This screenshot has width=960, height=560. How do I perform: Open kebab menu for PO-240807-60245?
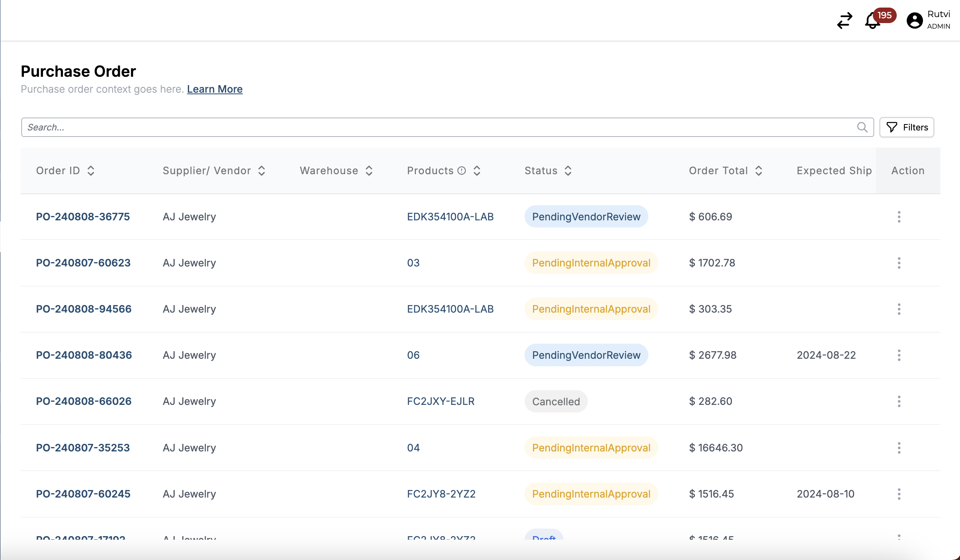click(899, 494)
